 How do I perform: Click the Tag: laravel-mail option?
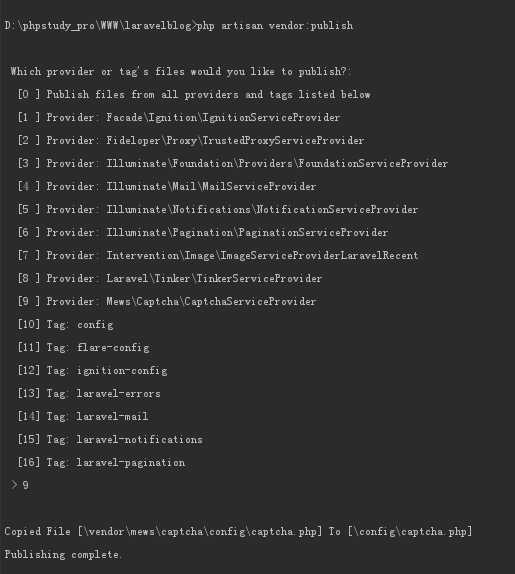(83, 417)
